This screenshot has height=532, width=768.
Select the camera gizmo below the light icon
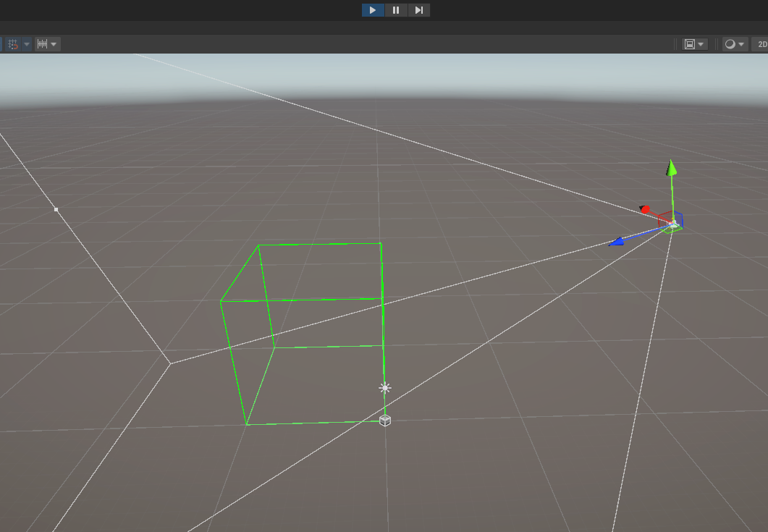point(384,420)
